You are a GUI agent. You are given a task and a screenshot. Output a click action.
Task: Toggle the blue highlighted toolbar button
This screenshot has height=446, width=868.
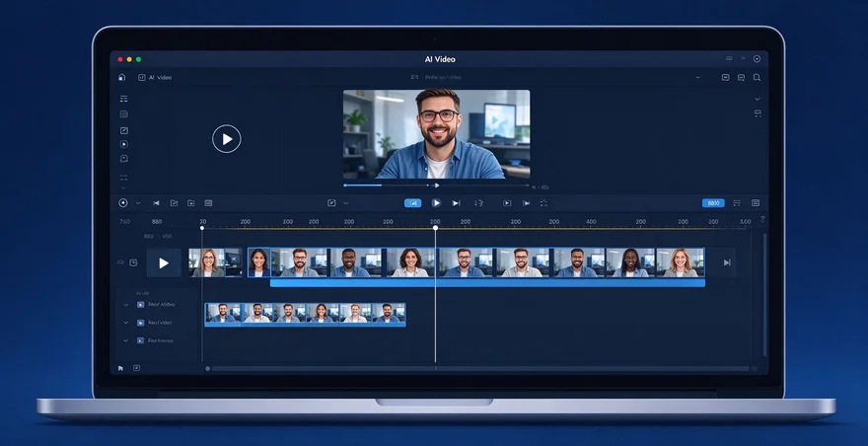click(x=412, y=203)
